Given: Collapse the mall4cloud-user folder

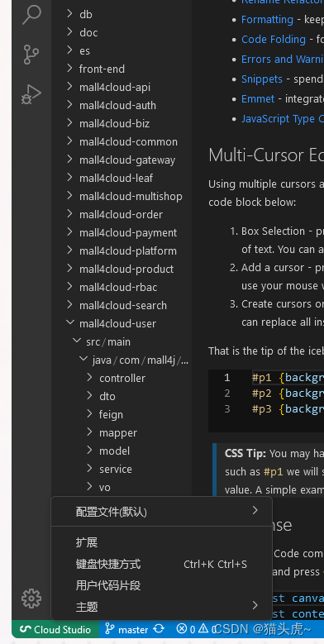Looking at the screenshot, I should (x=121, y=323).
